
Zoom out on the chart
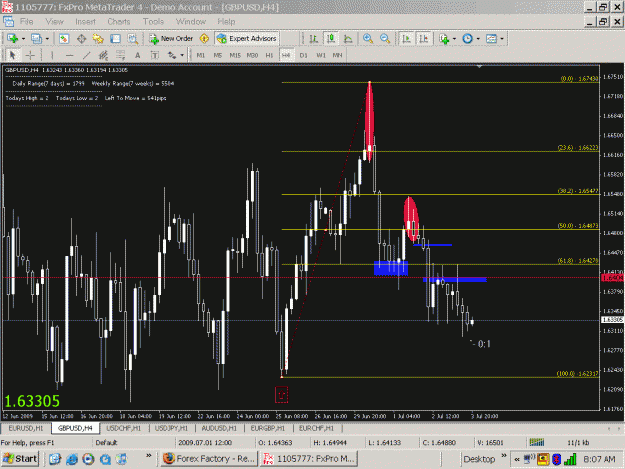pyautogui.click(x=385, y=39)
